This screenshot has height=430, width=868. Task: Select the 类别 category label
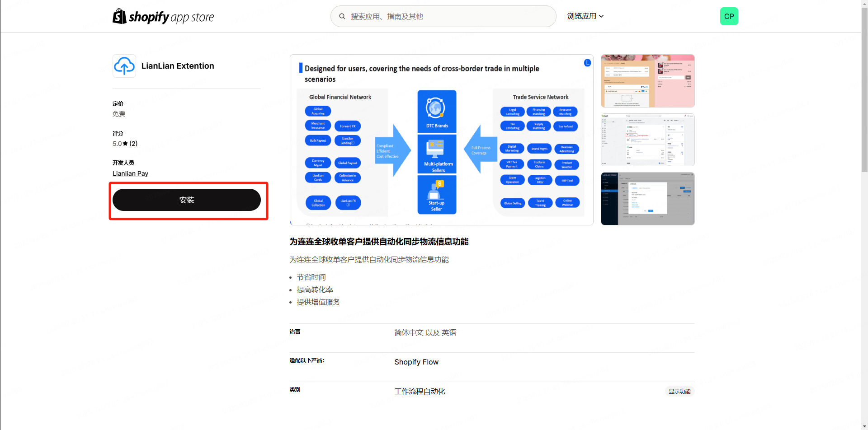(295, 390)
